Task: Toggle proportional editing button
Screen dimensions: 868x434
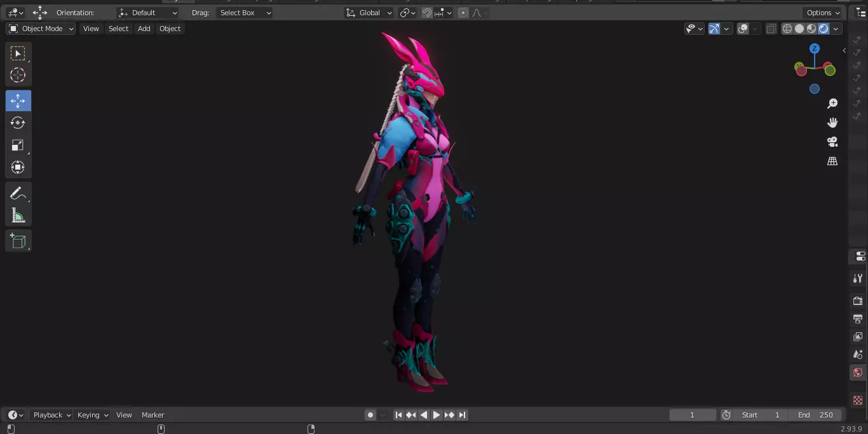Action: pos(463,13)
